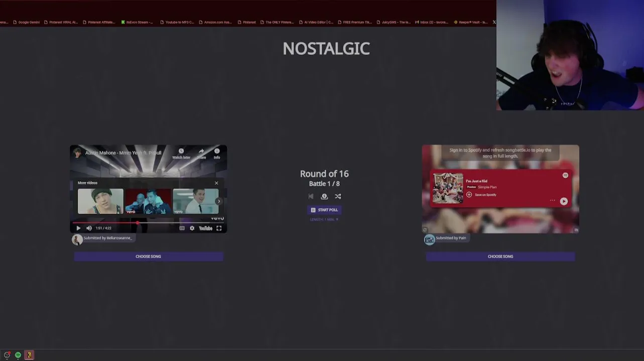This screenshot has width=644, height=361.
Task: Open the first taskbar icon at bottom left
Action: (7, 355)
